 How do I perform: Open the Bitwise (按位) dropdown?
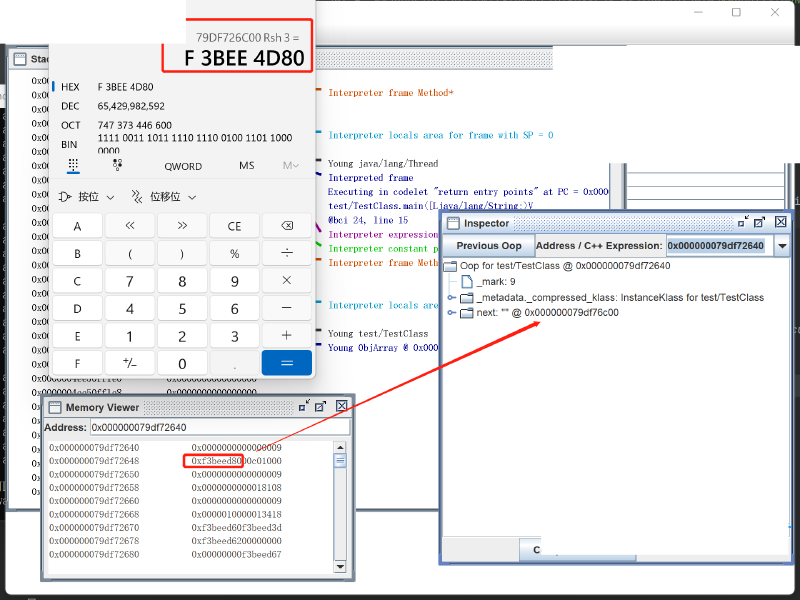(x=87, y=197)
